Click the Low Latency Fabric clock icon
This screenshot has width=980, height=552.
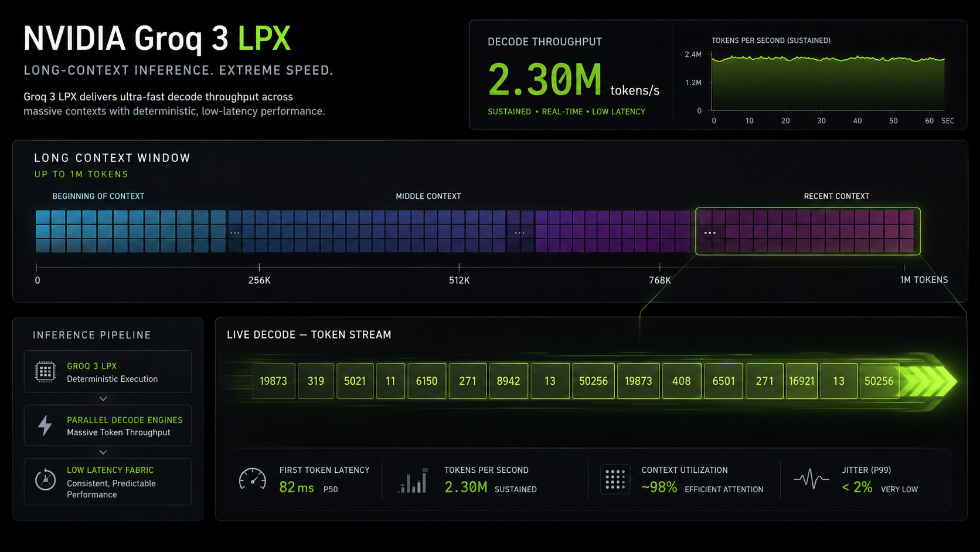[x=45, y=480]
